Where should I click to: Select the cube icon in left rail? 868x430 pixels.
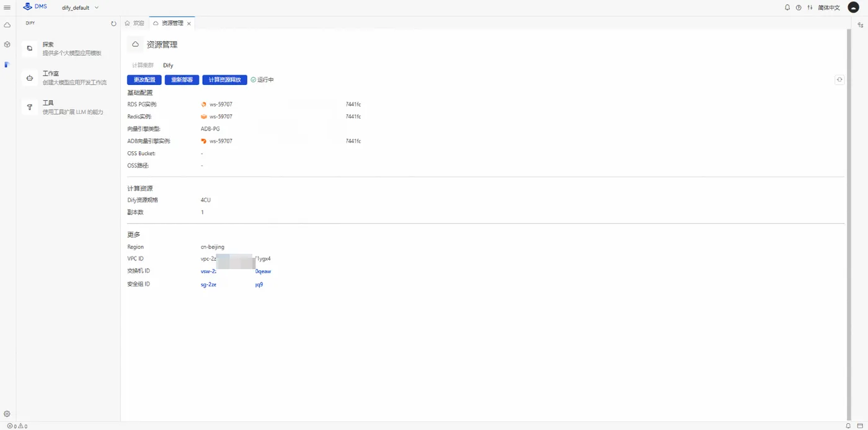tap(7, 45)
